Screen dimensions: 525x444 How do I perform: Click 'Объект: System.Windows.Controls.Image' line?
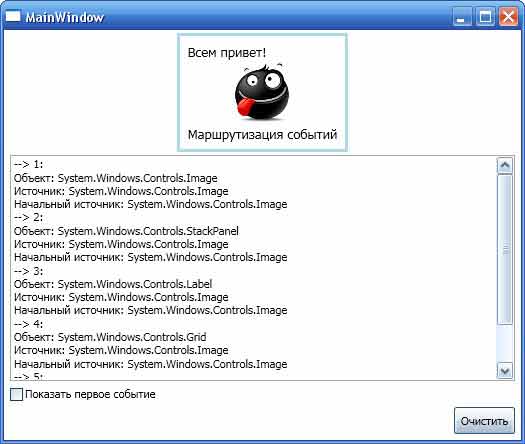(x=116, y=178)
